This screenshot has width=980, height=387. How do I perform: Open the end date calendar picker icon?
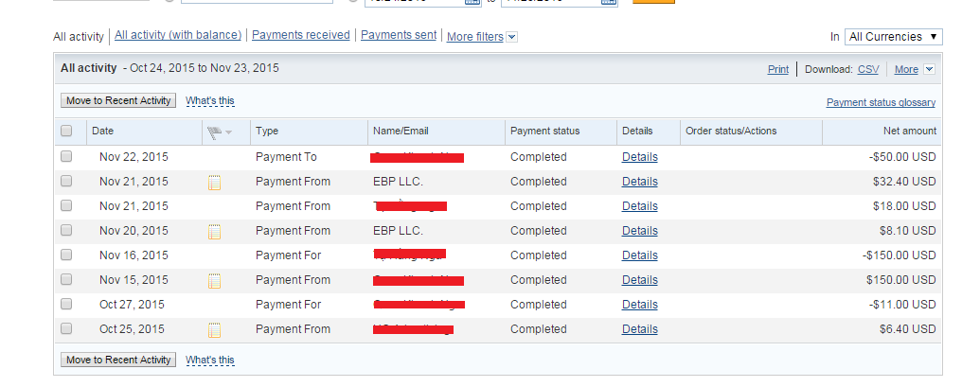click(606, 2)
